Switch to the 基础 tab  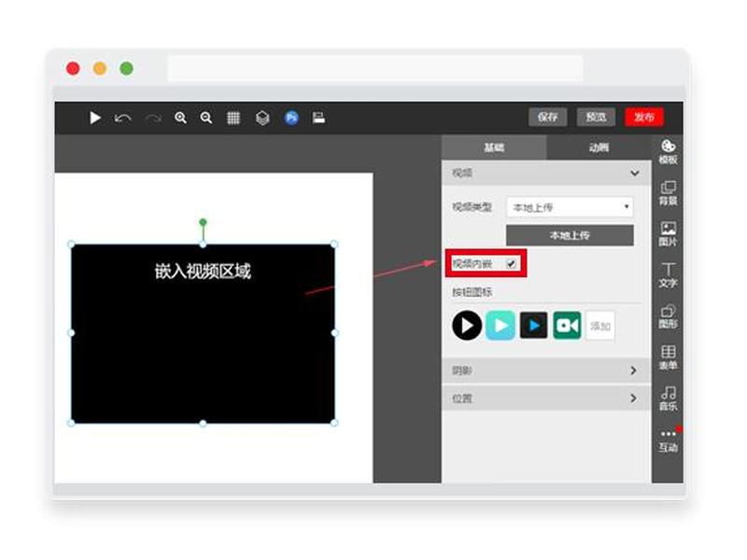(x=494, y=147)
